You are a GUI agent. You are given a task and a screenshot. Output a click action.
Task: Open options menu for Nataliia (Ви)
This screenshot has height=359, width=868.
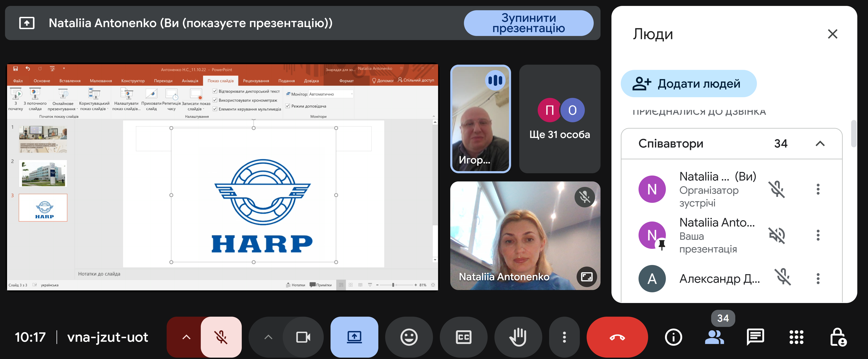pyautogui.click(x=818, y=189)
